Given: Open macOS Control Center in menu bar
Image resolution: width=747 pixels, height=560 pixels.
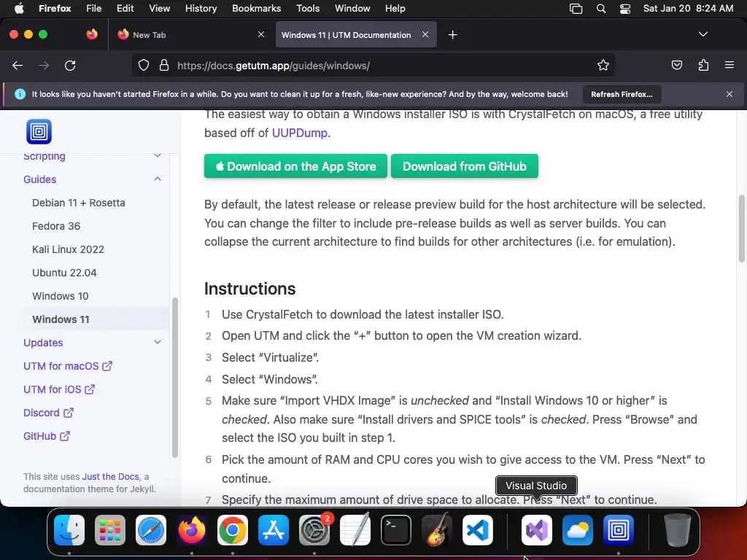Looking at the screenshot, I should [x=625, y=9].
